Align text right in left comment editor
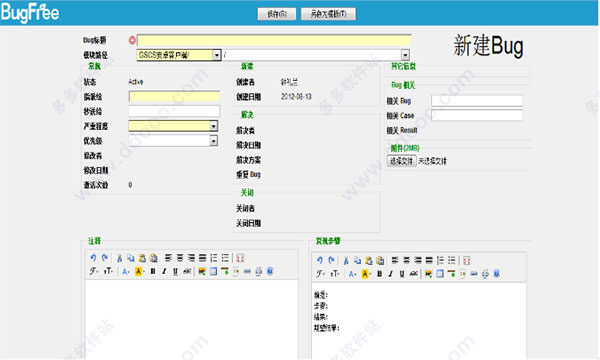The width and height of the screenshot is (600, 360). 191,258
